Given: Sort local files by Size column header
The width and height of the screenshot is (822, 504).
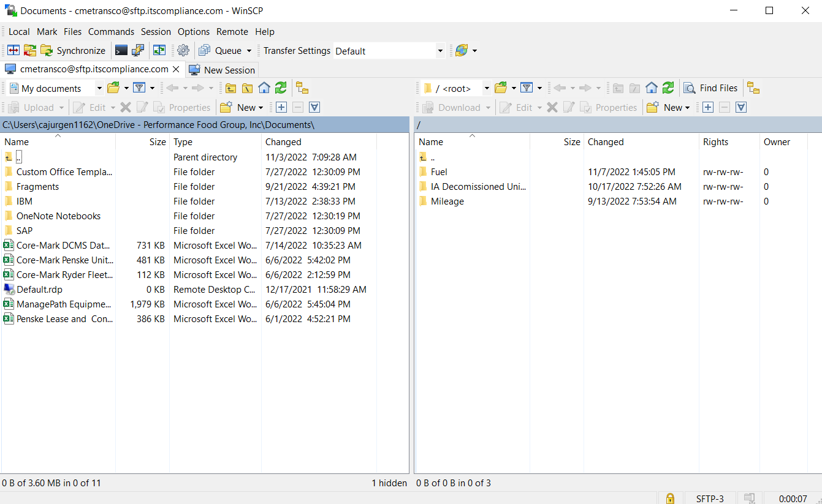Looking at the screenshot, I should [x=142, y=141].
